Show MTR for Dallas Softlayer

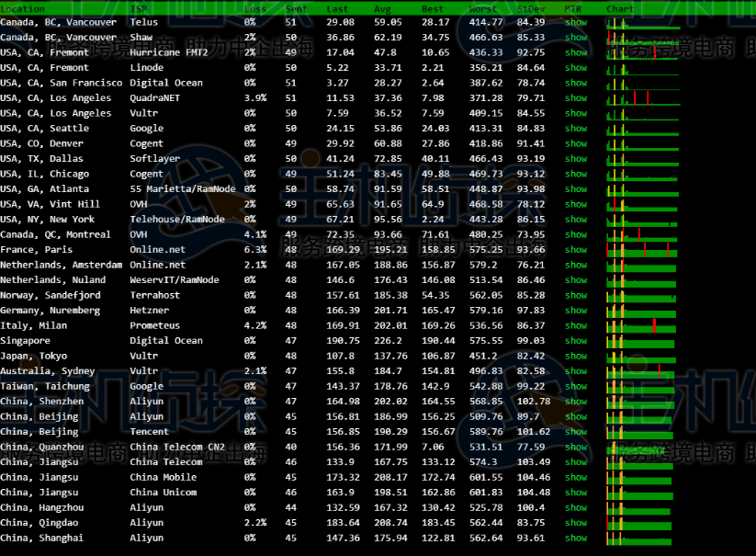coord(576,159)
